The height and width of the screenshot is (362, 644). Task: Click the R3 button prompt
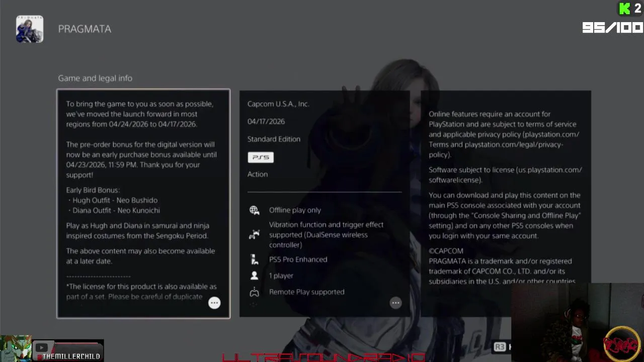pos(500,347)
